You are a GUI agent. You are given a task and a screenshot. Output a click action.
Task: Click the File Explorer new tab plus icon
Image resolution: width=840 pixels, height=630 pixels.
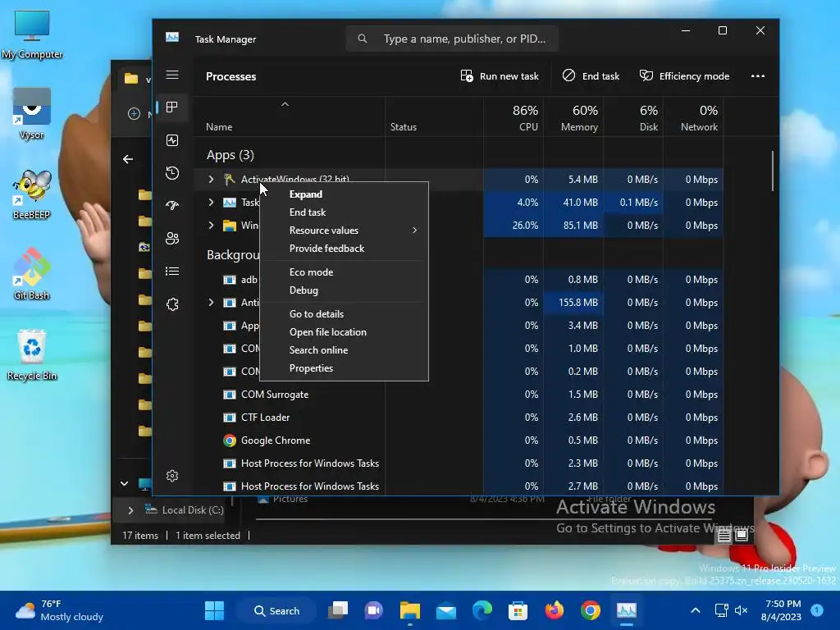[x=134, y=113]
